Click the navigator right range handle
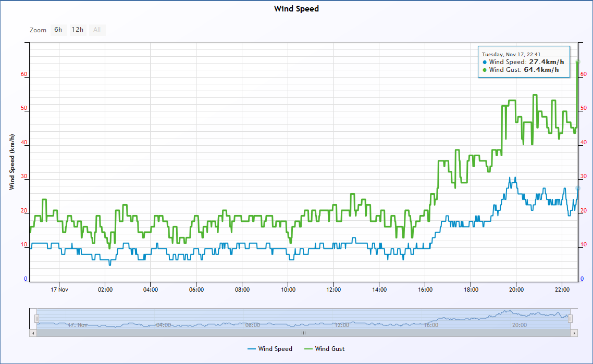The image size is (593, 364). point(571,318)
